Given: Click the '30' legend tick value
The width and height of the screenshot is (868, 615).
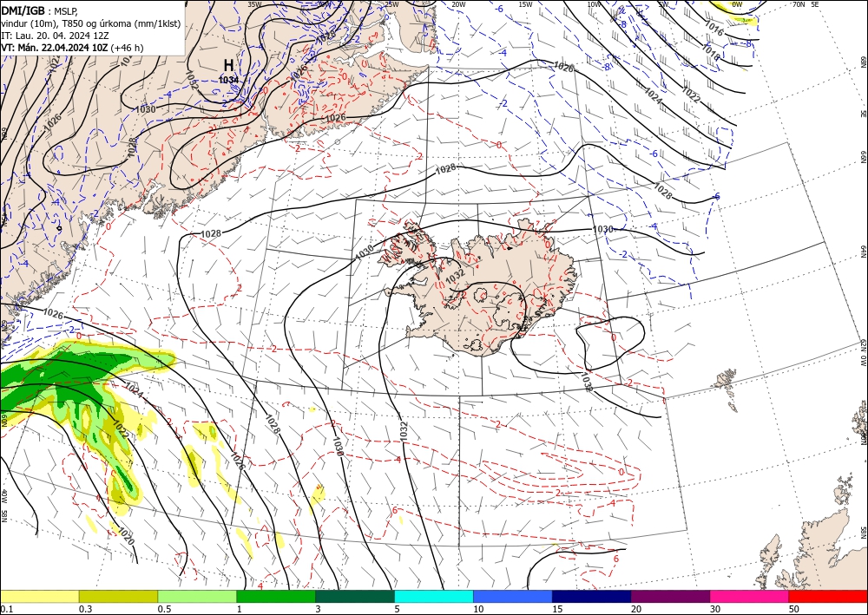Looking at the screenshot, I should tap(716, 609).
